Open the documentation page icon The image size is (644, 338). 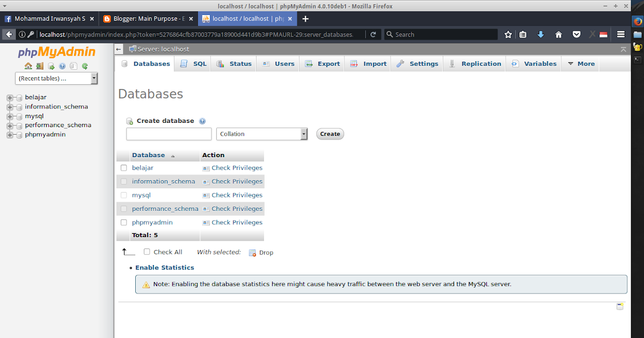[74, 66]
